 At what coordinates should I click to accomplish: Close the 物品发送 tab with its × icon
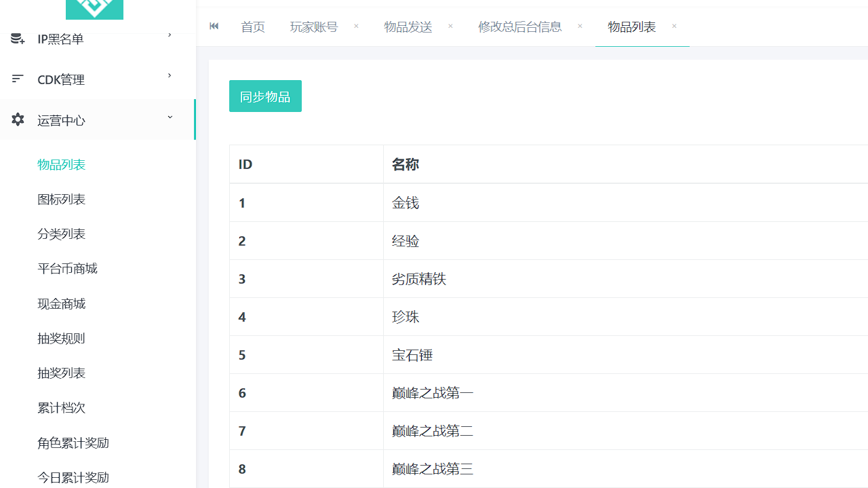coord(450,26)
